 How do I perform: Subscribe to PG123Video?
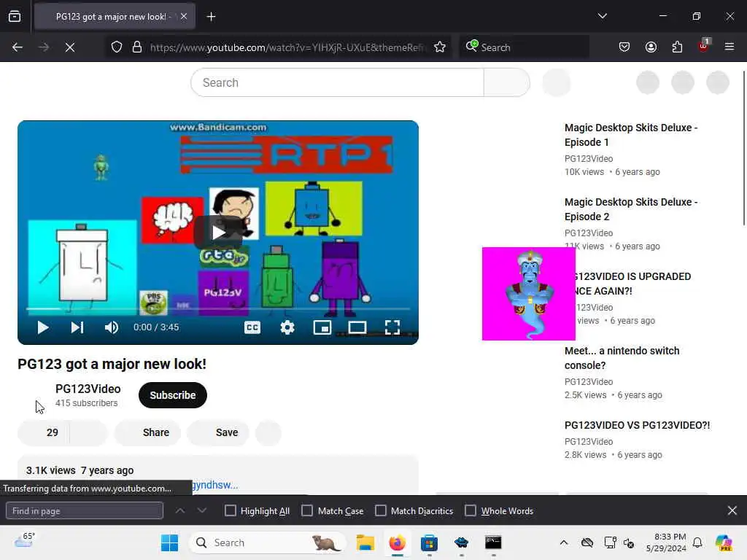[x=172, y=395]
